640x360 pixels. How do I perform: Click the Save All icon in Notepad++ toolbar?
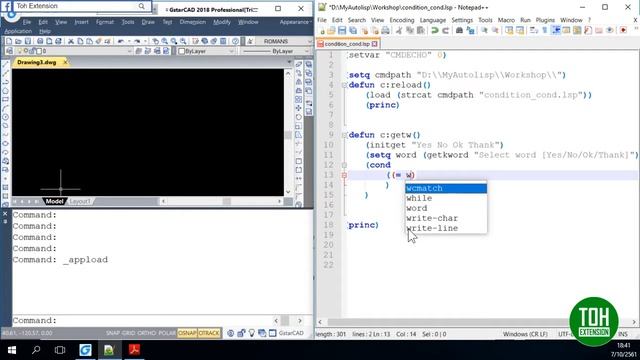353,30
